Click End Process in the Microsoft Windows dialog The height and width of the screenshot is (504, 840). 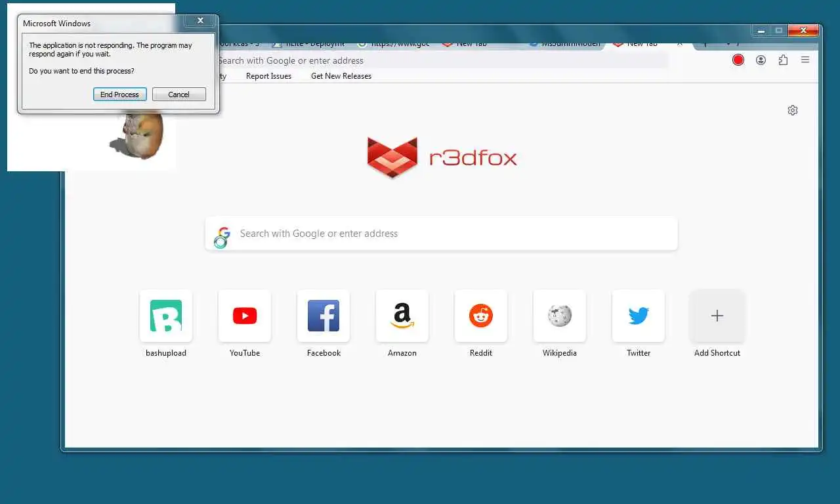[x=119, y=94]
